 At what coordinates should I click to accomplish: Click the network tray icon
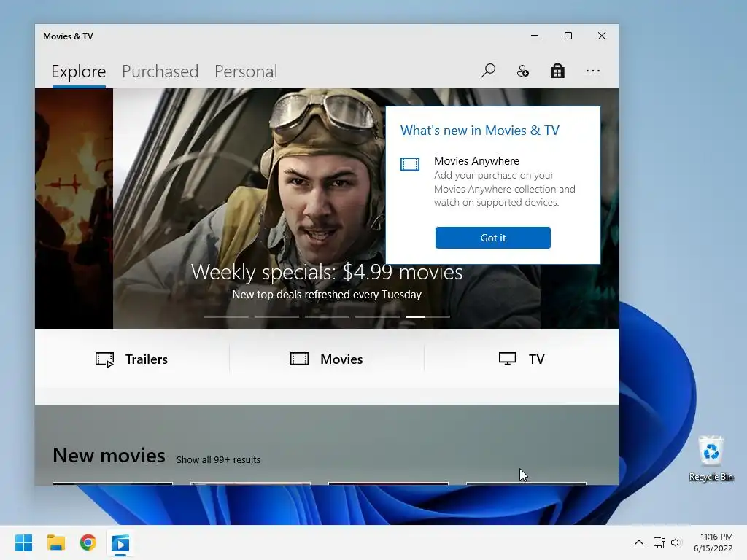tap(659, 542)
